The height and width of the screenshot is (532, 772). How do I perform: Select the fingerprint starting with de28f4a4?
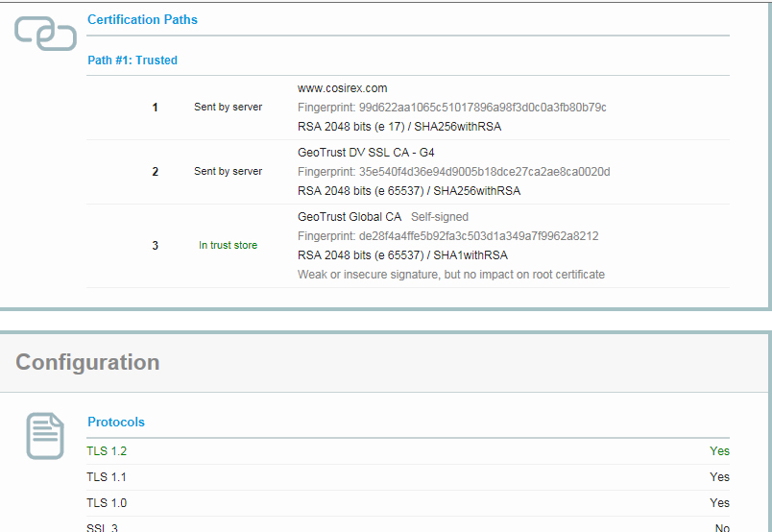click(447, 236)
